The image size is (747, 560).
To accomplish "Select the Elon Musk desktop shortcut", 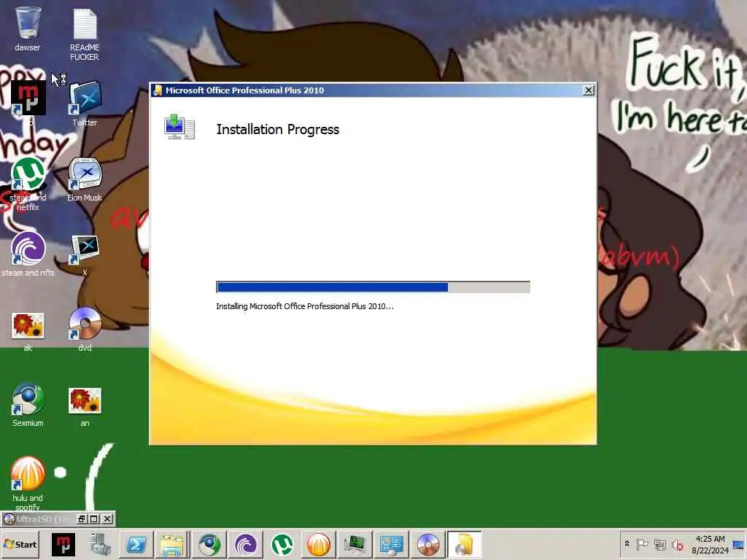I will (85, 179).
